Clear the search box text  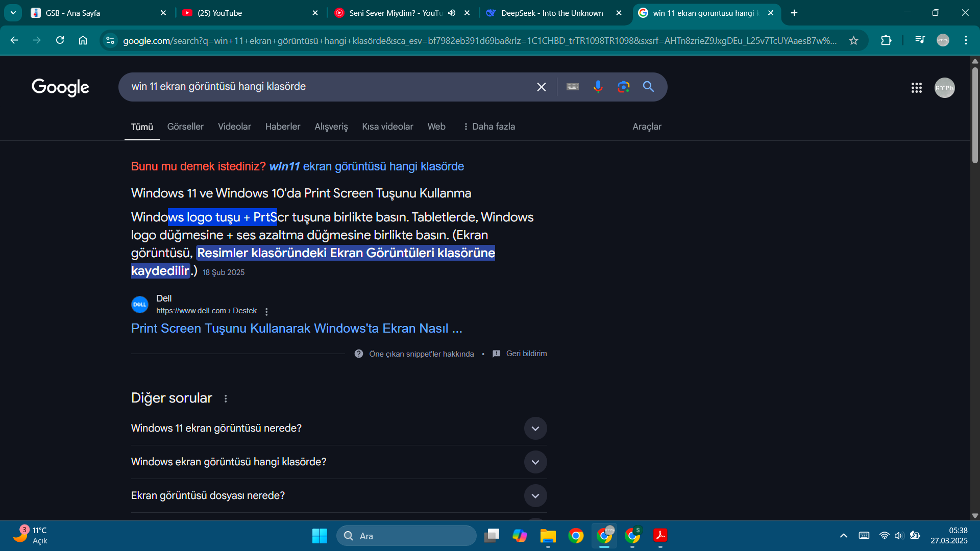point(542,87)
